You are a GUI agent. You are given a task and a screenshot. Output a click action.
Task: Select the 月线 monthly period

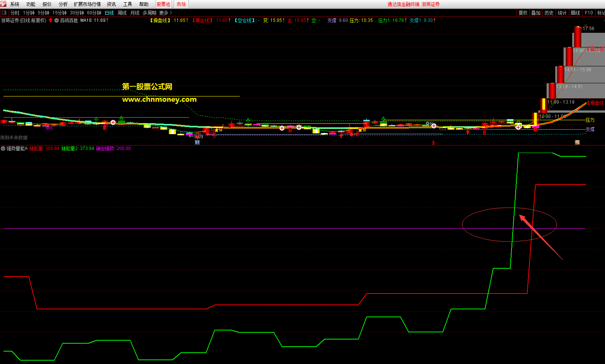point(135,13)
